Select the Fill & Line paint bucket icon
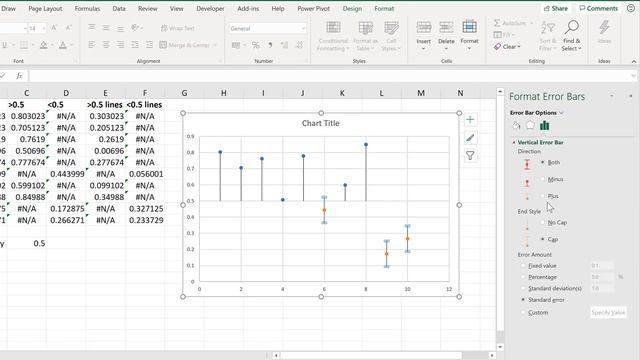This screenshot has height=360, width=640. point(516,126)
